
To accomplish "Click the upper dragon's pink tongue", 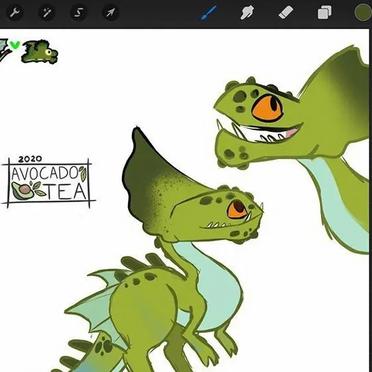I will click(291, 133).
